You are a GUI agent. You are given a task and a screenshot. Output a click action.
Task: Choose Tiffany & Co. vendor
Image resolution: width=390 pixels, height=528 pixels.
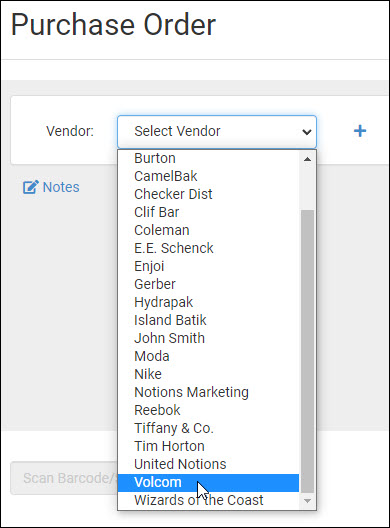[208, 428]
